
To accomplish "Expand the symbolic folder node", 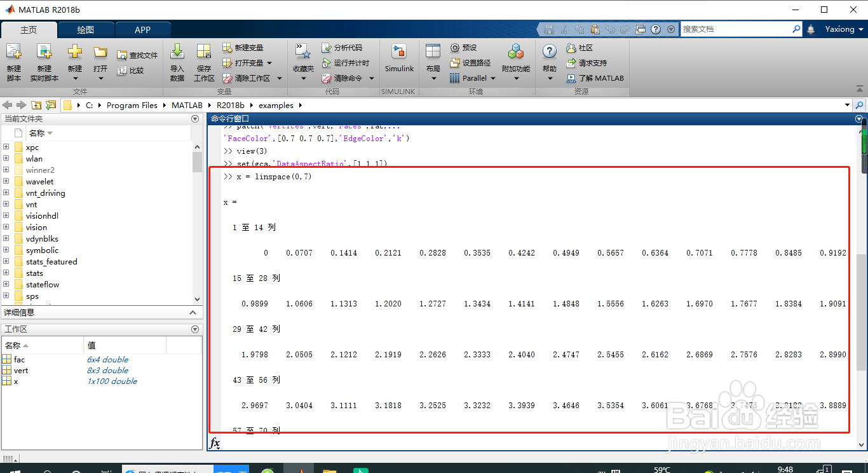I will point(6,250).
